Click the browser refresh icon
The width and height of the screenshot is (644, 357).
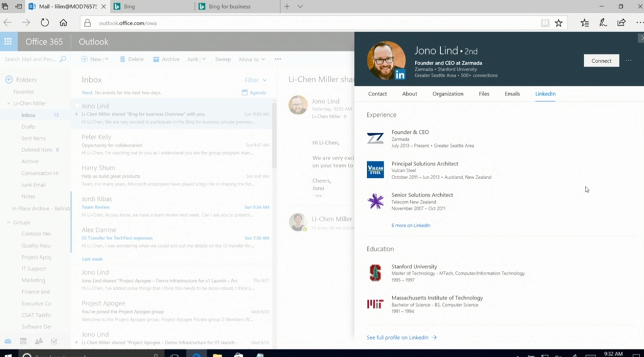click(45, 23)
